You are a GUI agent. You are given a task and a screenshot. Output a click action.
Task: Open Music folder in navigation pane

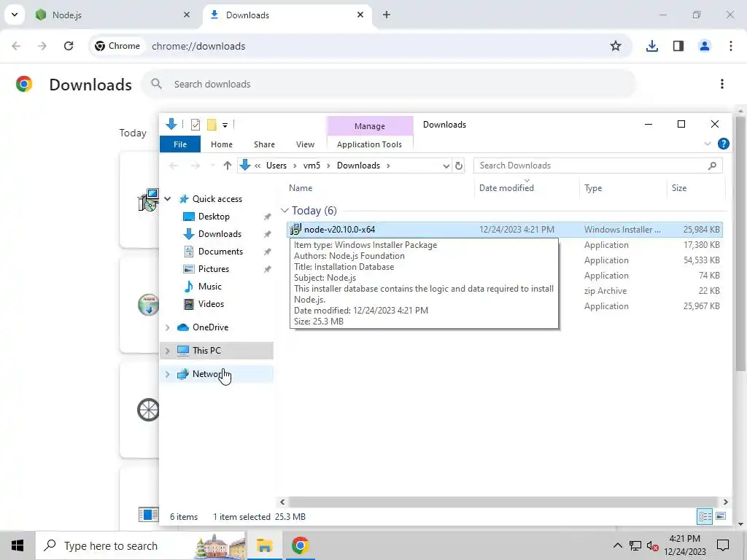[209, 287]
